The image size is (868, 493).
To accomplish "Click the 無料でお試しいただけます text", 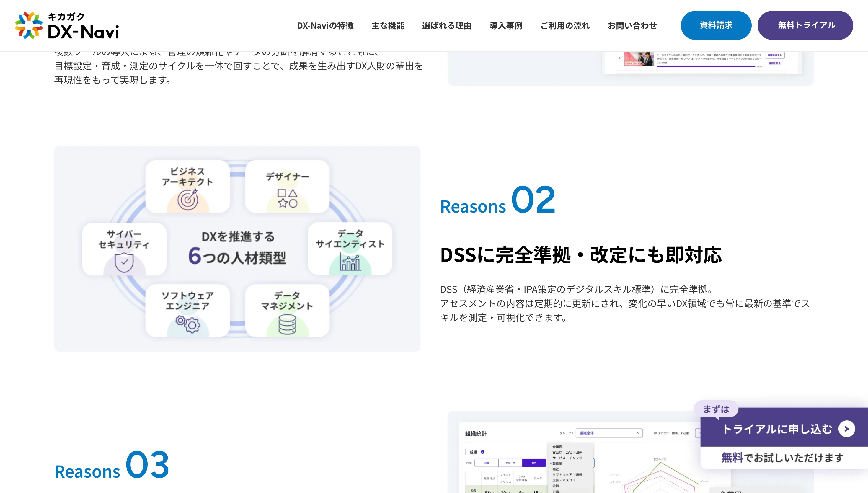I will coord(782,458).
